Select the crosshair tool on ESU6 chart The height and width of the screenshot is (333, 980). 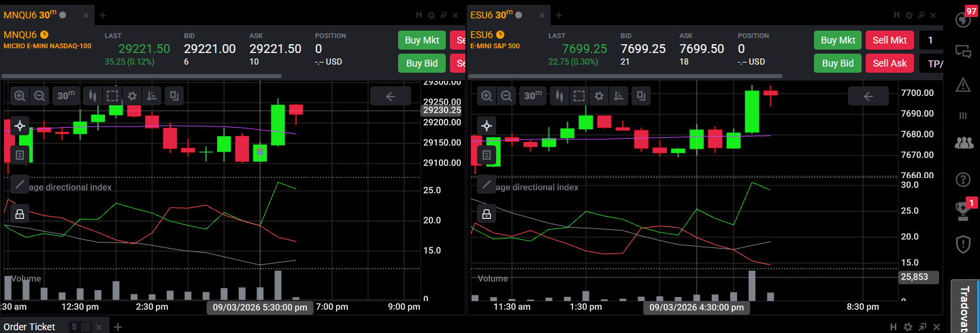[x=487, y=126]
